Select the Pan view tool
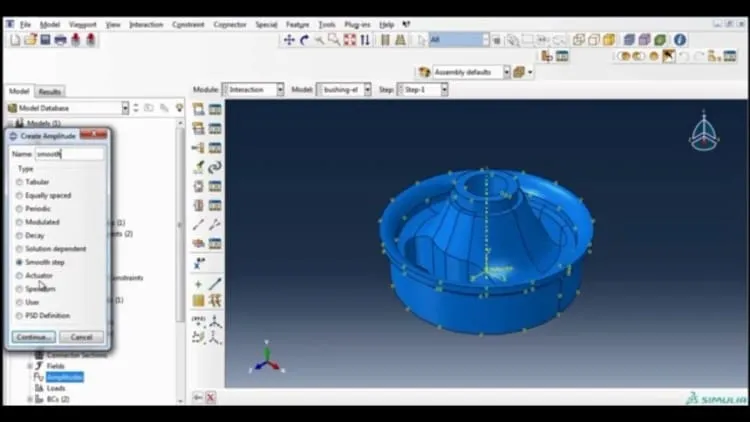 [289, 40]
